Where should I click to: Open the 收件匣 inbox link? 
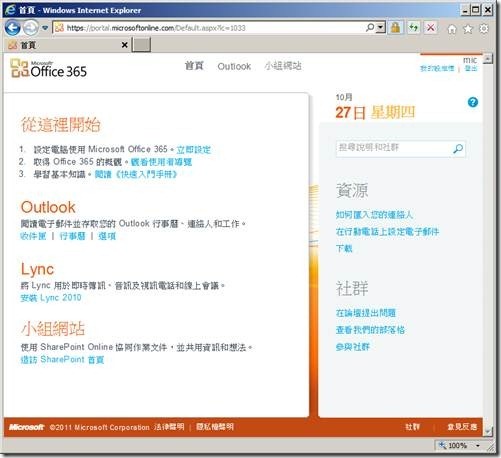coord(33,236)
